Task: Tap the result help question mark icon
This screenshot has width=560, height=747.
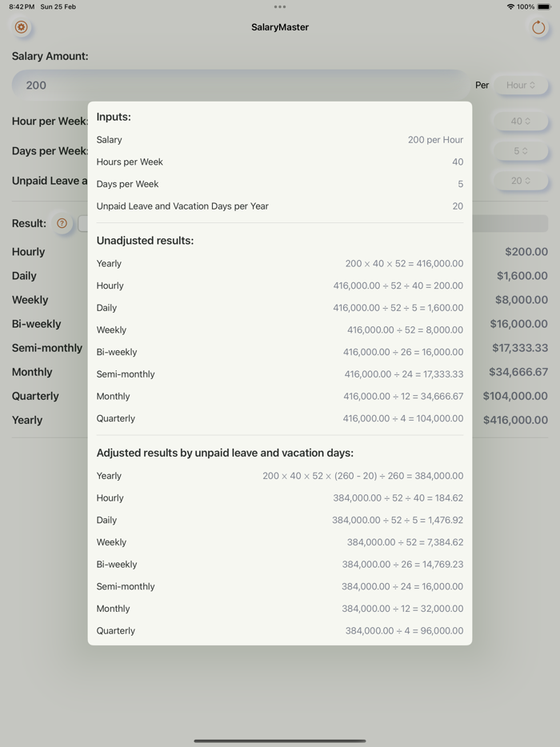Action: (62, 223)
